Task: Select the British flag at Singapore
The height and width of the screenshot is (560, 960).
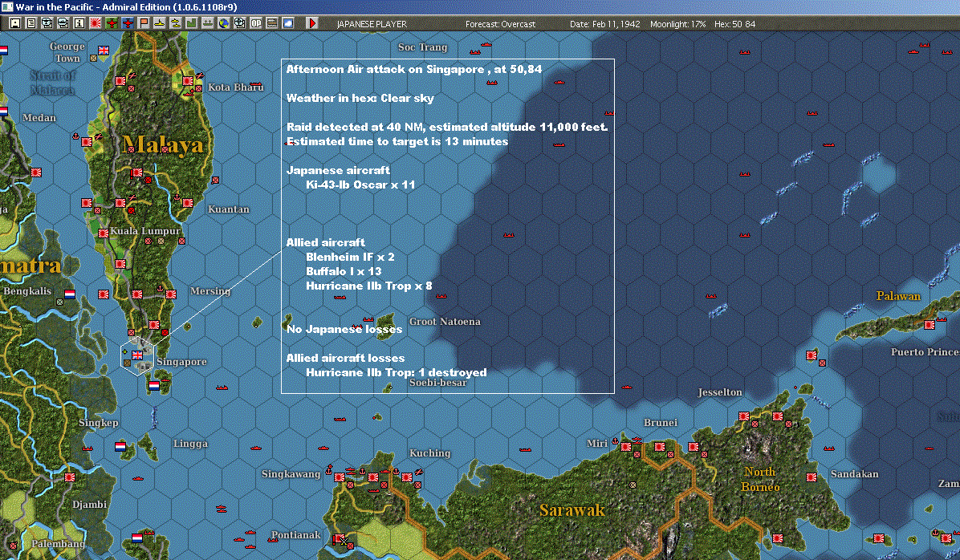Action: pos(137,355)
